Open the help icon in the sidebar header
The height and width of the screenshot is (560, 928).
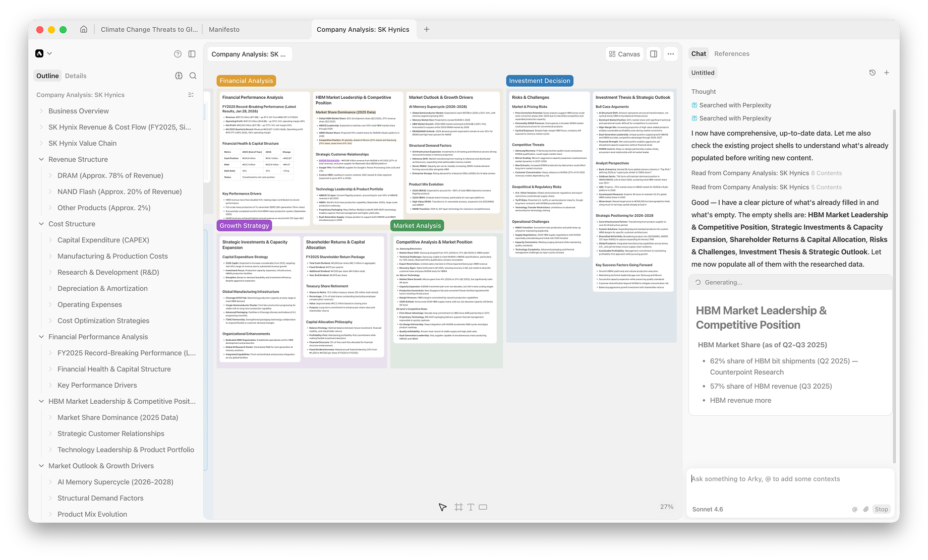click(178, 53)
